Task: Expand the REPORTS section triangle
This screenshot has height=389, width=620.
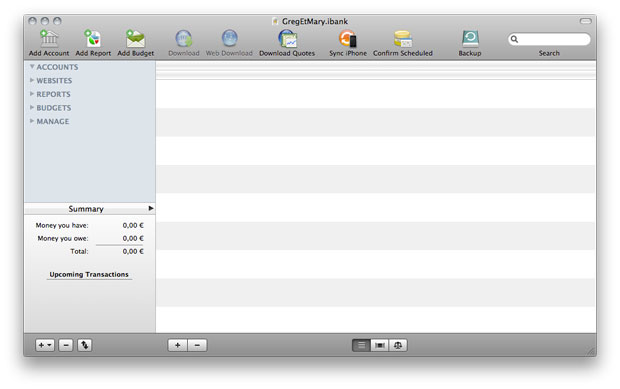Action: pyautogui.click(x=32, y=94)
